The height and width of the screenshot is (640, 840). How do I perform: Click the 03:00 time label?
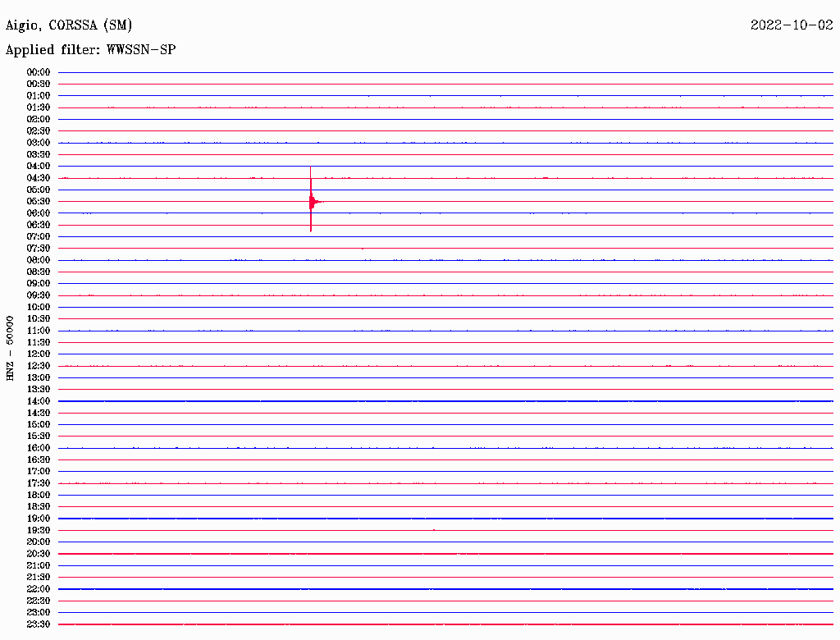pos(39,143)
